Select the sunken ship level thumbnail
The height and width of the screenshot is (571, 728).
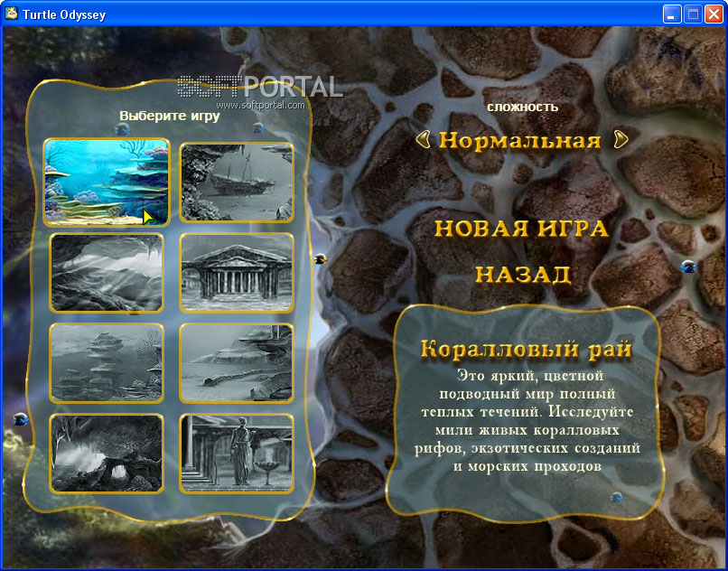pyautogui.click(x=237, y=183)
